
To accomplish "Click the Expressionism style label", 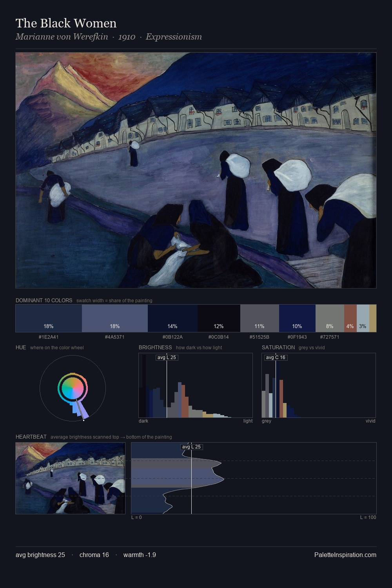I will coord(174,37).
